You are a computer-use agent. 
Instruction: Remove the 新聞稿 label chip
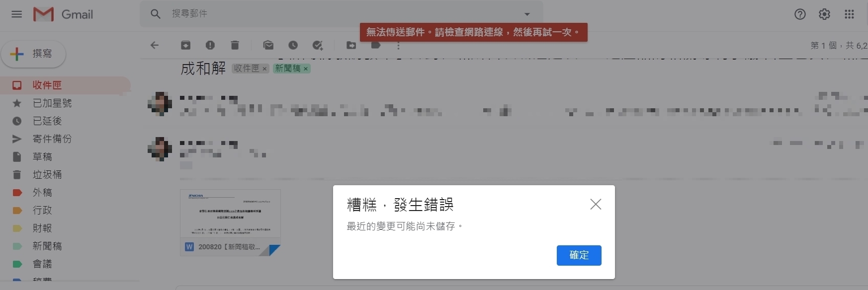(306, 69)
